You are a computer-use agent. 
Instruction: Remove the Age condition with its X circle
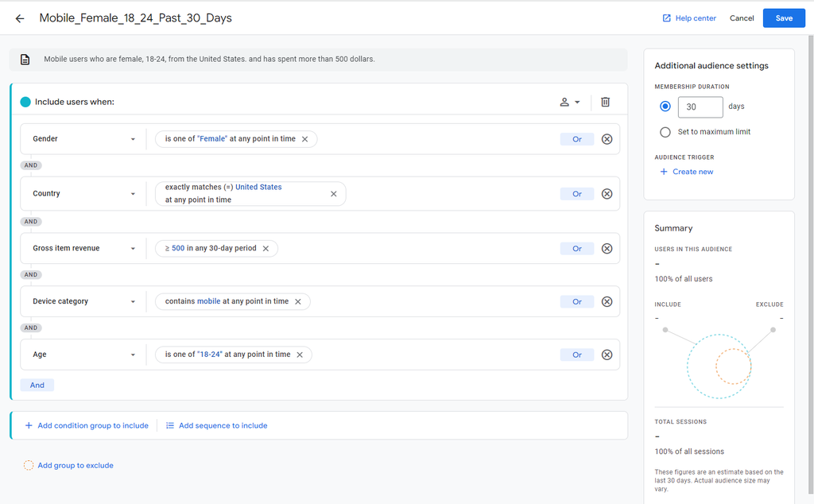pyautogui.click(x=607, y=354)
